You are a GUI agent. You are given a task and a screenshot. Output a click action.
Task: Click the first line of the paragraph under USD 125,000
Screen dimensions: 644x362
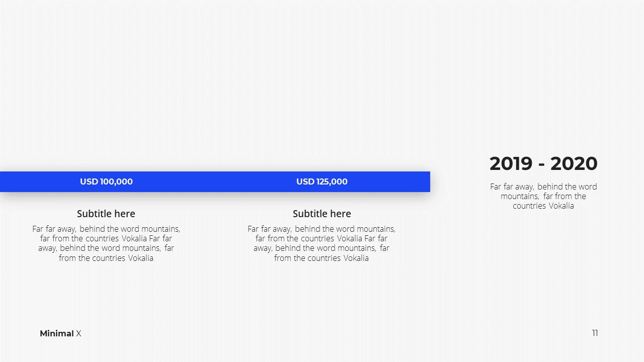coord(321,229)
